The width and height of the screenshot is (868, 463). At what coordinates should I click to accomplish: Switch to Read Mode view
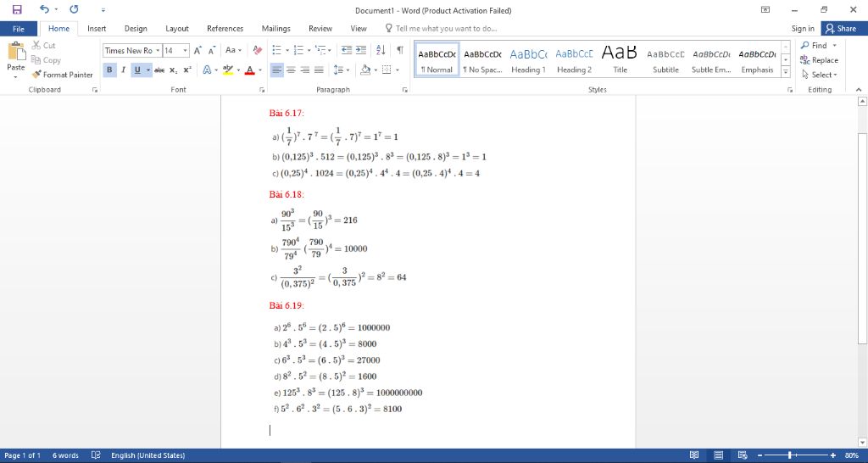694,455
